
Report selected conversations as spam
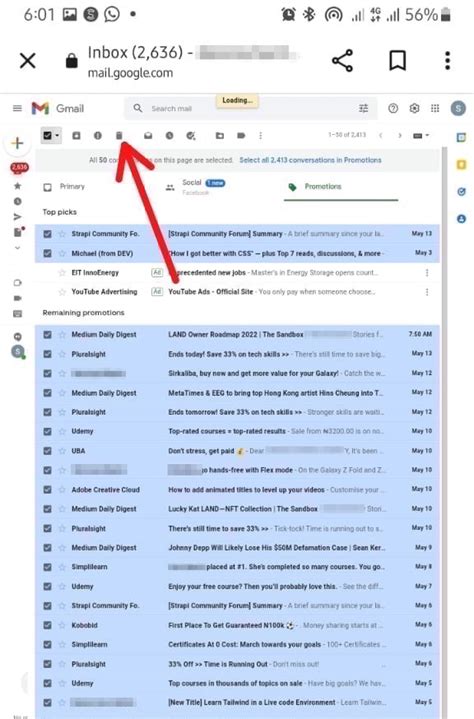(x=98, y=135)
